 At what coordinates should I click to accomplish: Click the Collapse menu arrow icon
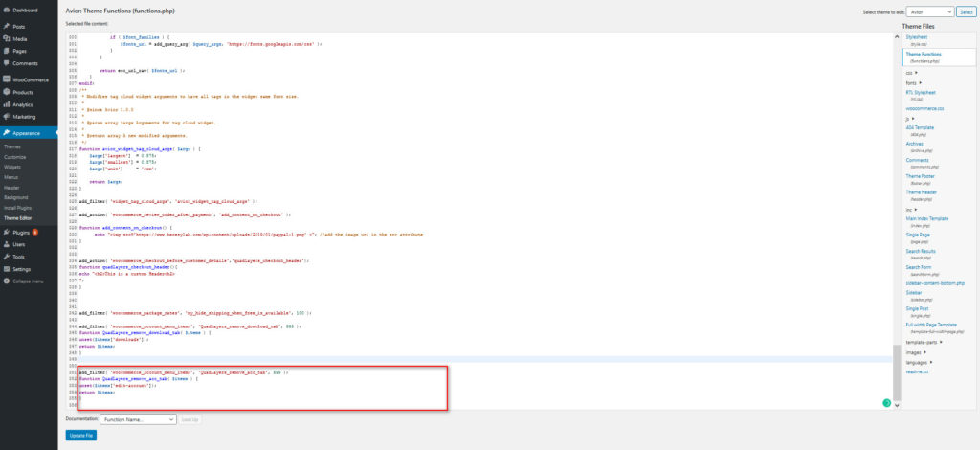point(7,281)
